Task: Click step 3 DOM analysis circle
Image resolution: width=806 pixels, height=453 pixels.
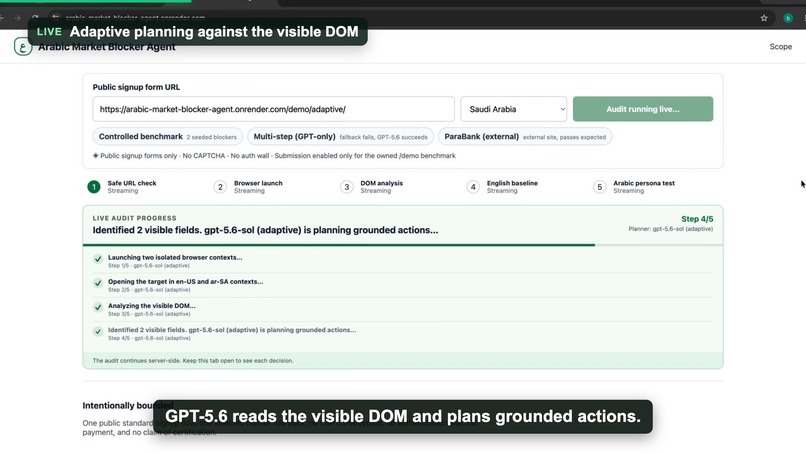Action: point(346,187)
